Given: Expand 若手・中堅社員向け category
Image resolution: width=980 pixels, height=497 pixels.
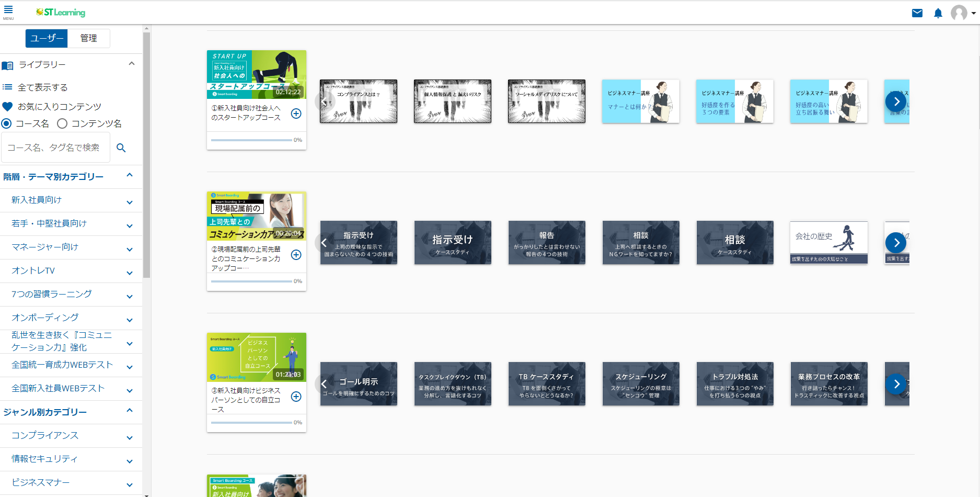Looking at the screenshot, I should coord(130,226).
